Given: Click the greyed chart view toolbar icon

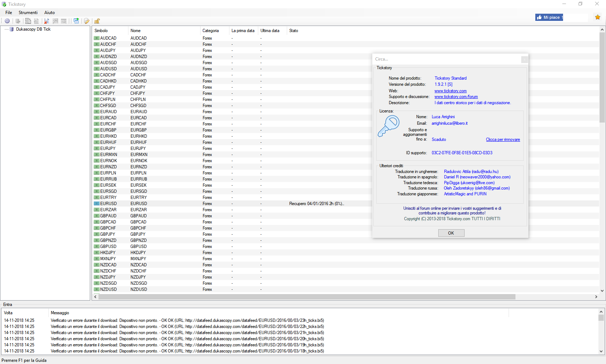Looking at the screenshot, I should 55,21.
